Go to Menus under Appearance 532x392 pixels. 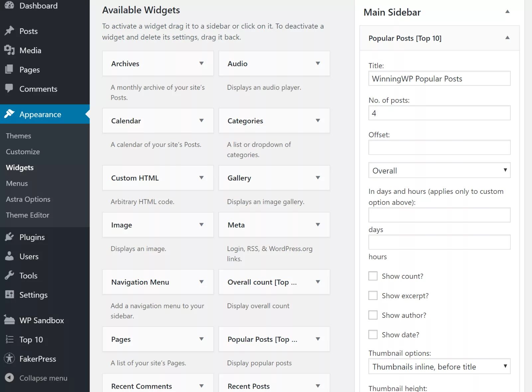pos(17,183)
